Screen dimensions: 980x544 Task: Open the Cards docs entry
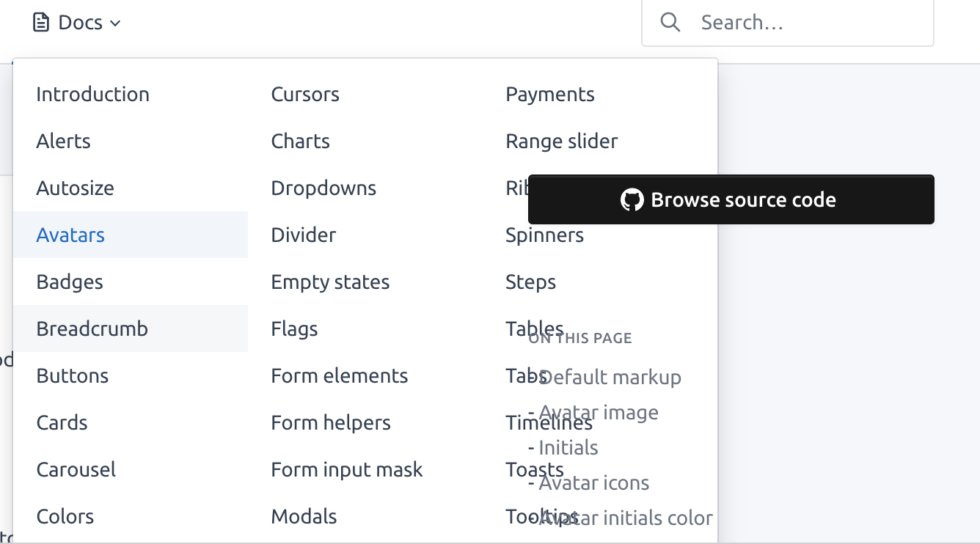131,422
